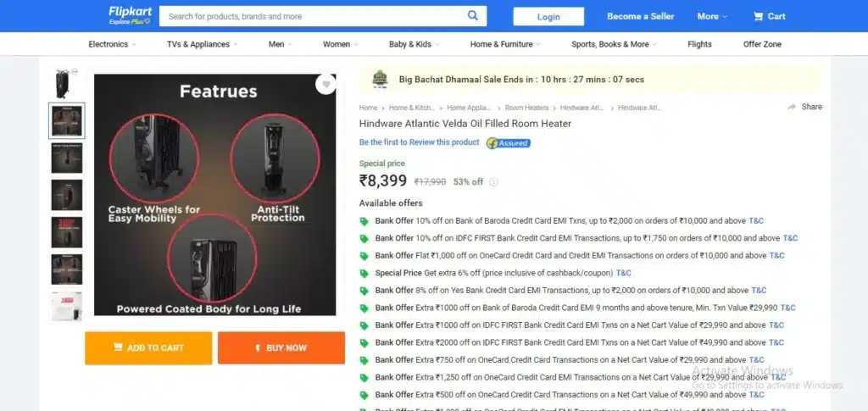This screenshot has width=868, height=411.
Task: Select the fifth product thumbnail
Action: pyautogui.click(x=66, y=232)
